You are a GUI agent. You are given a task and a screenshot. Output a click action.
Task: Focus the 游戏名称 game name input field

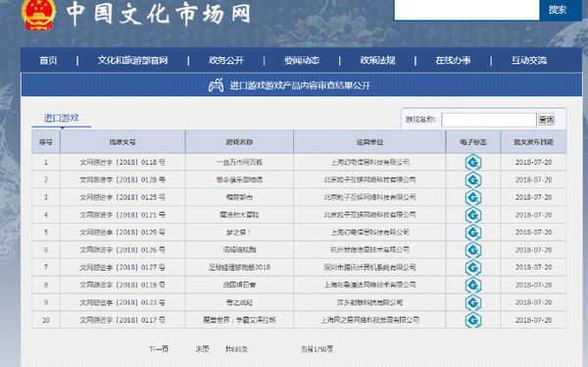(x=489, y=120)
